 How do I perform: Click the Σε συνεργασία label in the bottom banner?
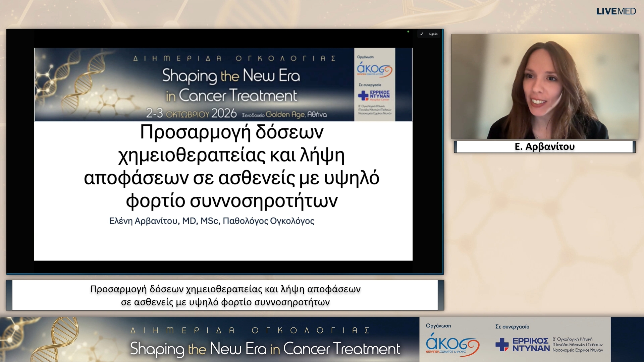(x=512, y=326)
